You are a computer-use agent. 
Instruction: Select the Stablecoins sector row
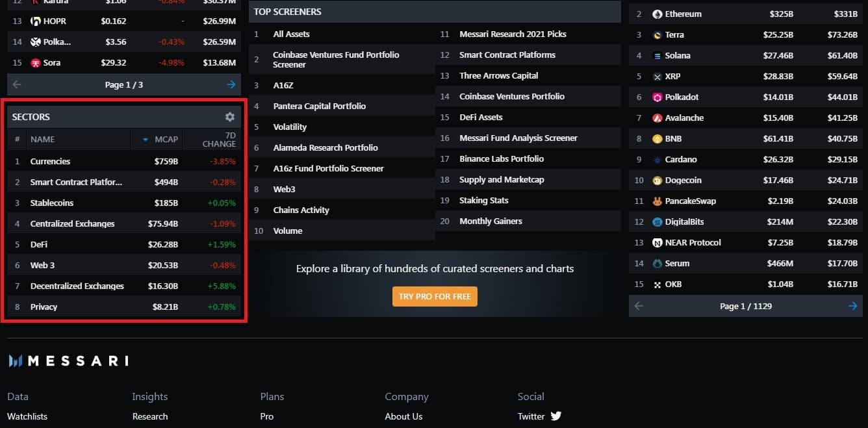124,203
